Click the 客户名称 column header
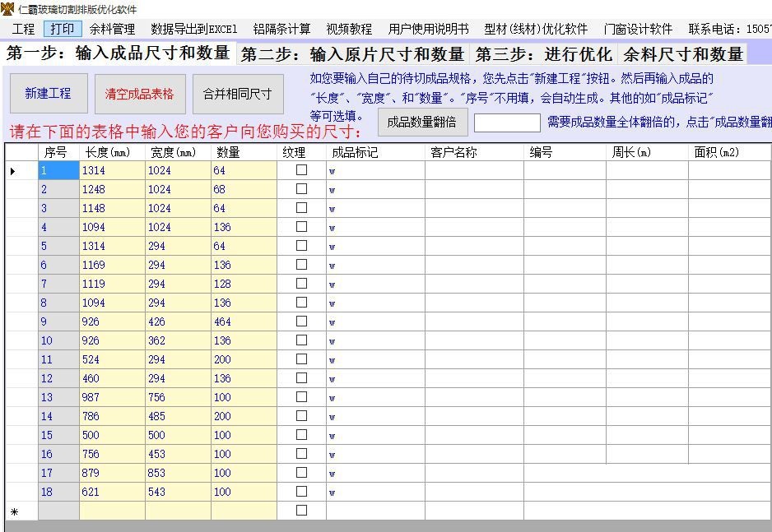 click(475, 152)
